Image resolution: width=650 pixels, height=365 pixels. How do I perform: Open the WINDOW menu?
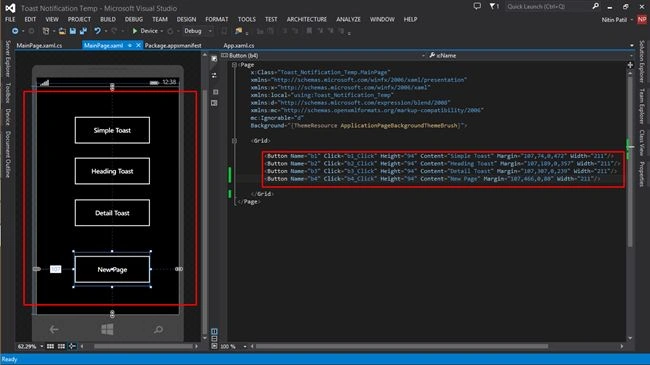pyautogui.click(x=382, y=19)
